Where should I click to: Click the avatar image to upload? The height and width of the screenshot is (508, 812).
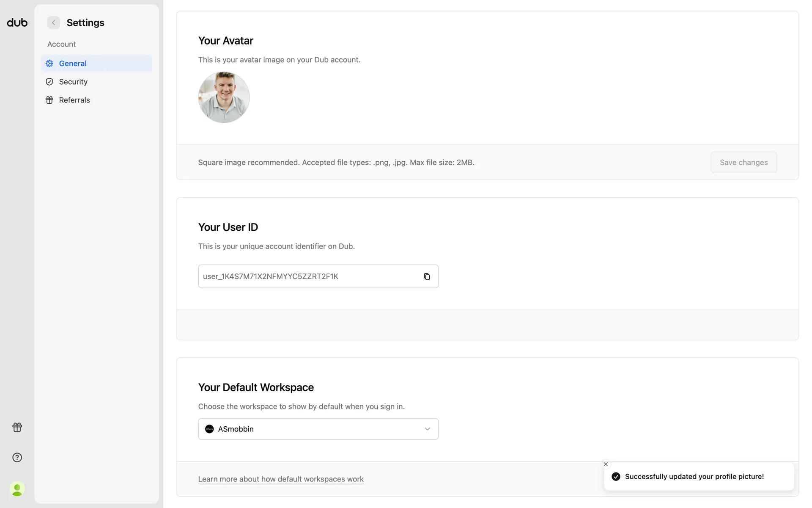224,97
